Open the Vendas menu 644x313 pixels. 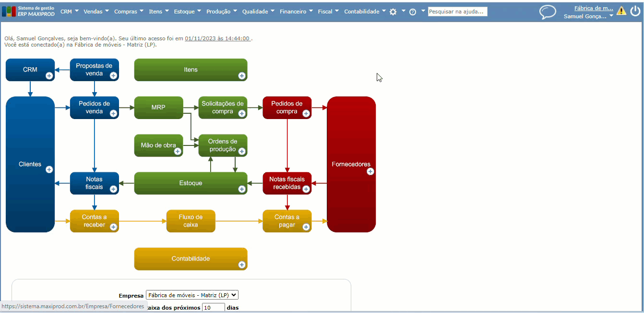tap(96, 12)
